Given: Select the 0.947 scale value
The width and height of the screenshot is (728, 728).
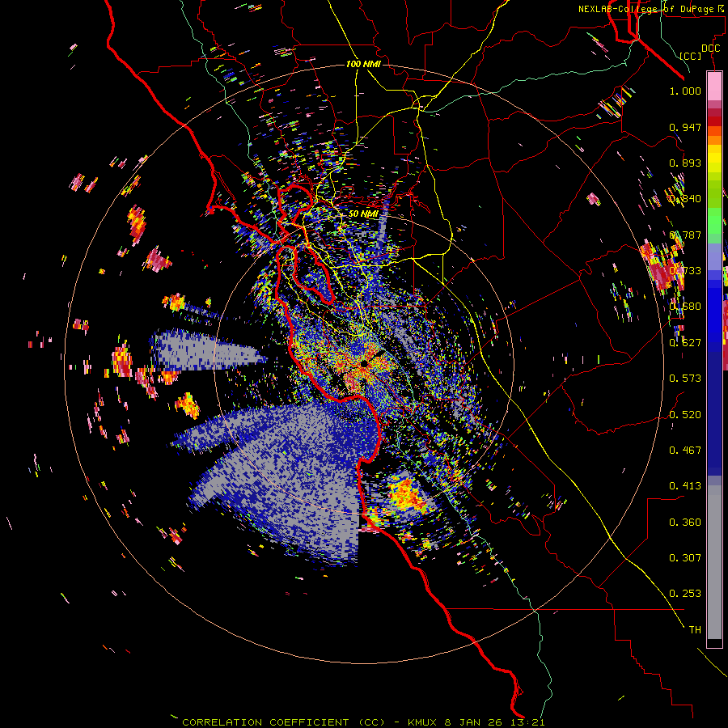Looking at the screenshot, I should click(x=685, y=127).
